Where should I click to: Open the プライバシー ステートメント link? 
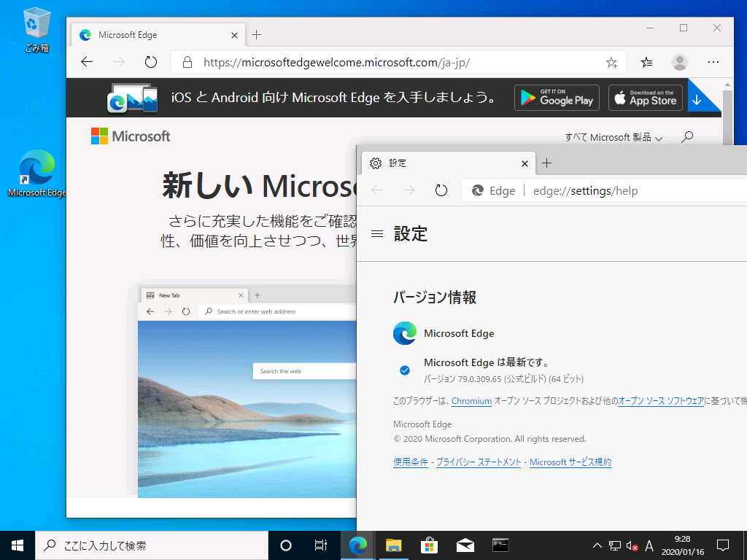(x=479, y=462)
